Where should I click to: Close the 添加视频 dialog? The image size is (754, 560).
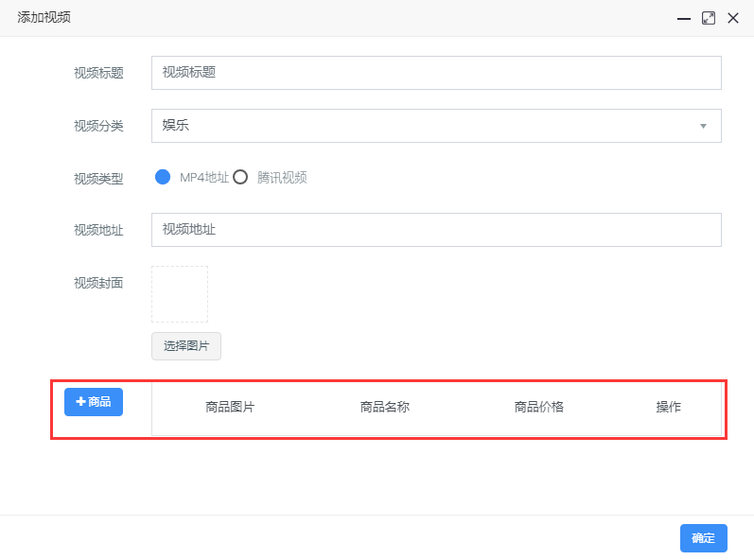click(732, 18)
